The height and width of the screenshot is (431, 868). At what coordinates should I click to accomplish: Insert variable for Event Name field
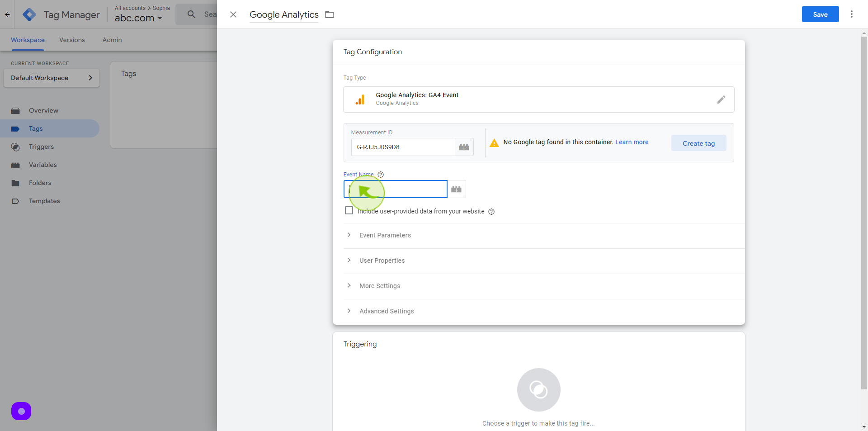click(x=456, y=189)
